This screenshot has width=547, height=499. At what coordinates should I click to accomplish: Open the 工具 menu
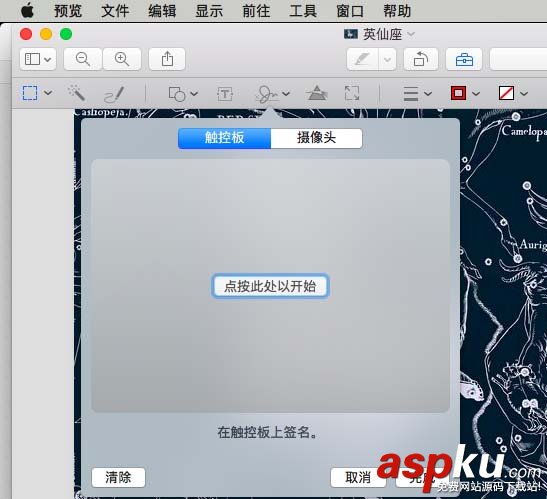[x=303, y=11]
